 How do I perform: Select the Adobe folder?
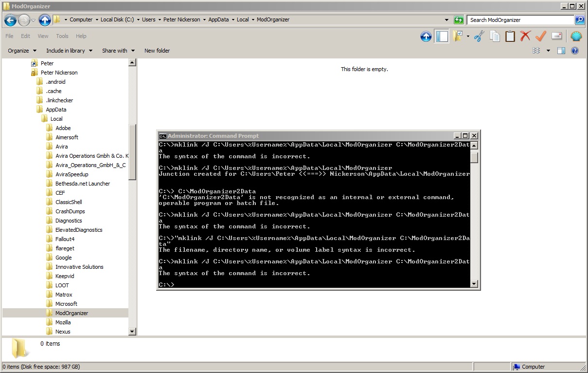63,128
